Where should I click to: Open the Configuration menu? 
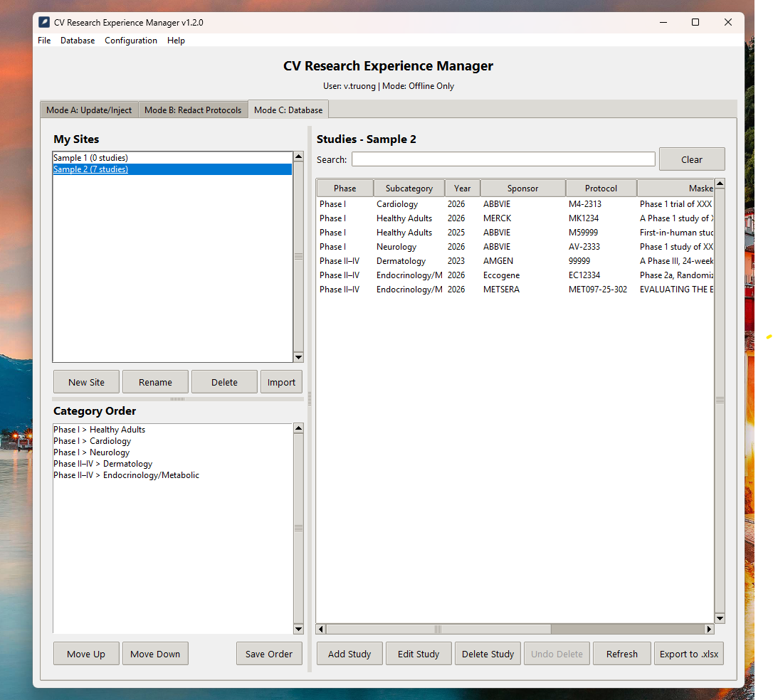coord(131,41)
